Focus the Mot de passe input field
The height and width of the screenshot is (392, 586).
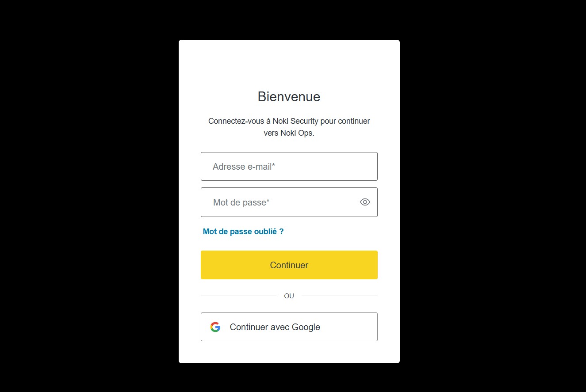pyautogui.click(x=289, y=202)
